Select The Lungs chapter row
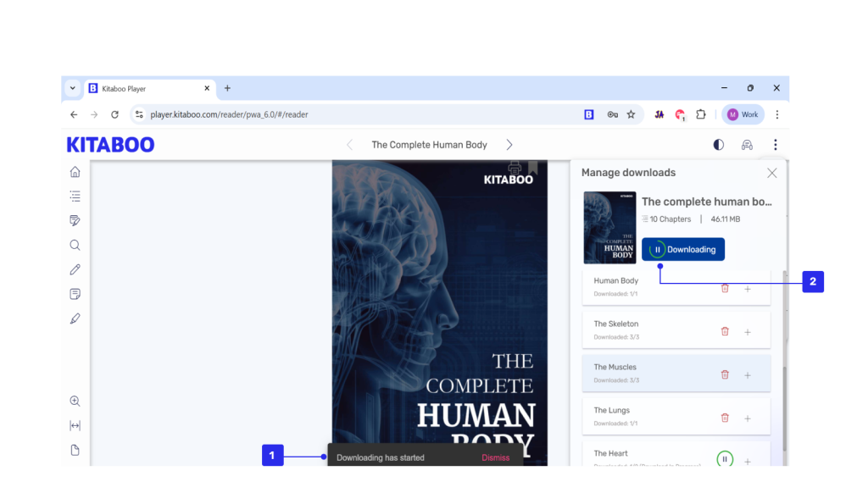This screenshot has width=868, height=504. [676, 417]
